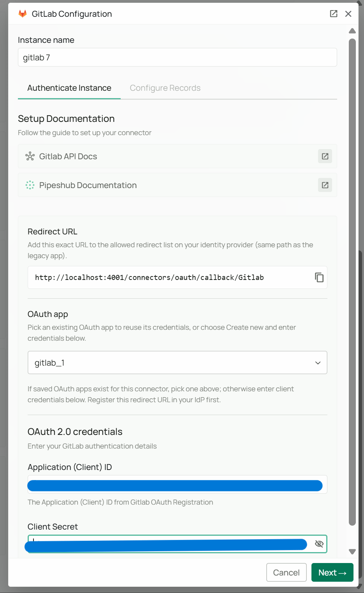The width and height of the screenshot is (364, 593).
Task: Toggle Client Secret visibility eye icon
Action: 319,544
